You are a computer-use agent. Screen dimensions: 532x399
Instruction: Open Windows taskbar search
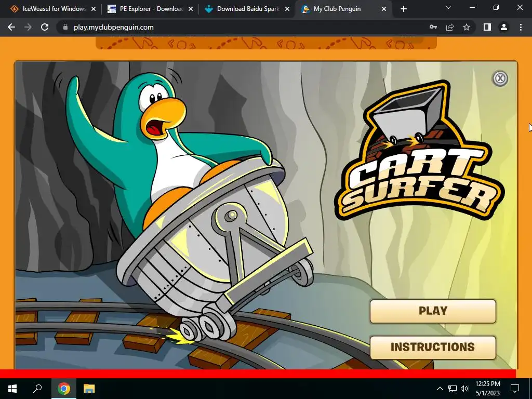[x=37, y=389]
